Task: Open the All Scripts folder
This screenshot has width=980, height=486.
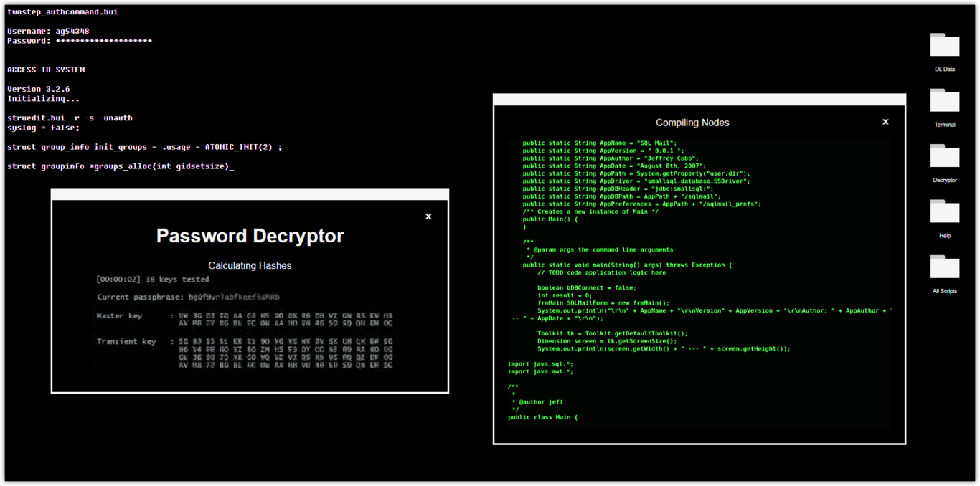Action: tap(944, 267)
